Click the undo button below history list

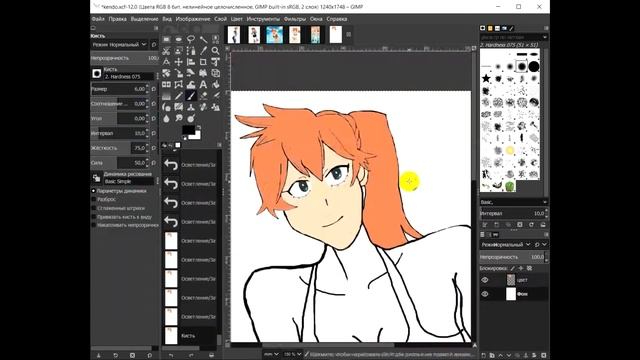pyautogui.click(x=171, y=356)
